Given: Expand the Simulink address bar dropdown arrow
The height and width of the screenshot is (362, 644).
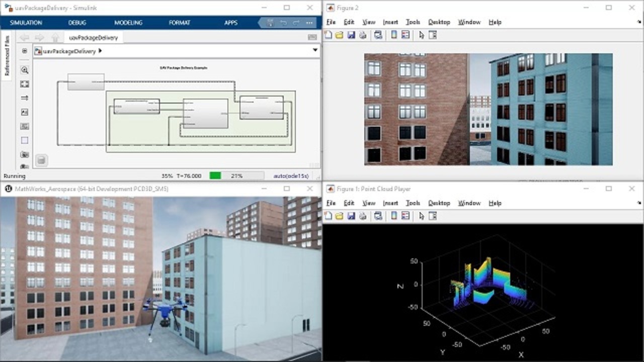Looking at the screenshot, I should (x=315, y=50).
